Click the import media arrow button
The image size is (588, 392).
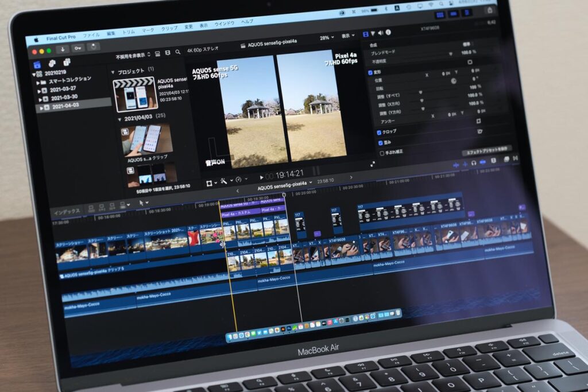pyautogui.click(x=62, y=49)
